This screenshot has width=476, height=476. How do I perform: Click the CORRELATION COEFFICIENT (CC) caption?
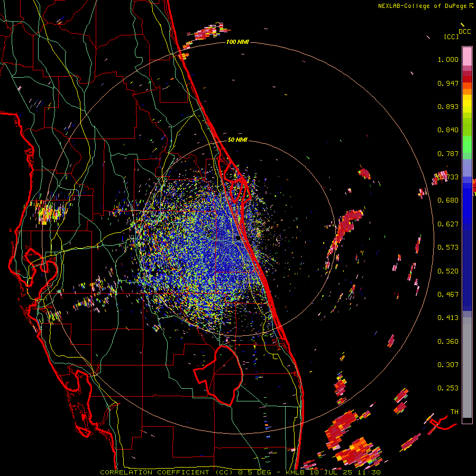click(x=167, y=472)
